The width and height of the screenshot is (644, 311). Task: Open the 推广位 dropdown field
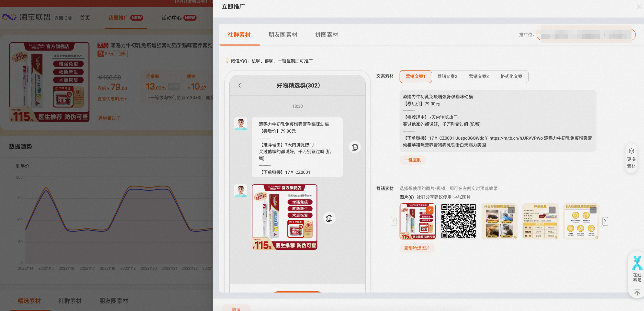pyautogui.click(x=586, y=35)
